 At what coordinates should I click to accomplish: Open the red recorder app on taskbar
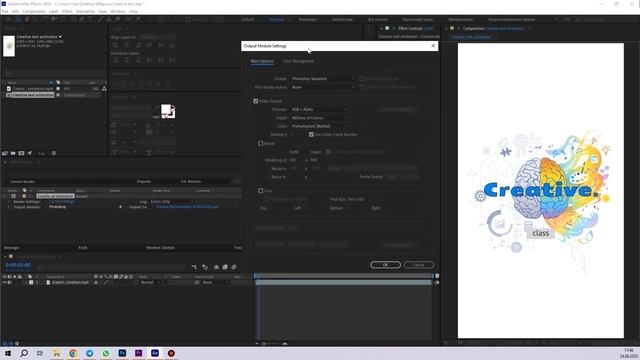tap(171, 353)
